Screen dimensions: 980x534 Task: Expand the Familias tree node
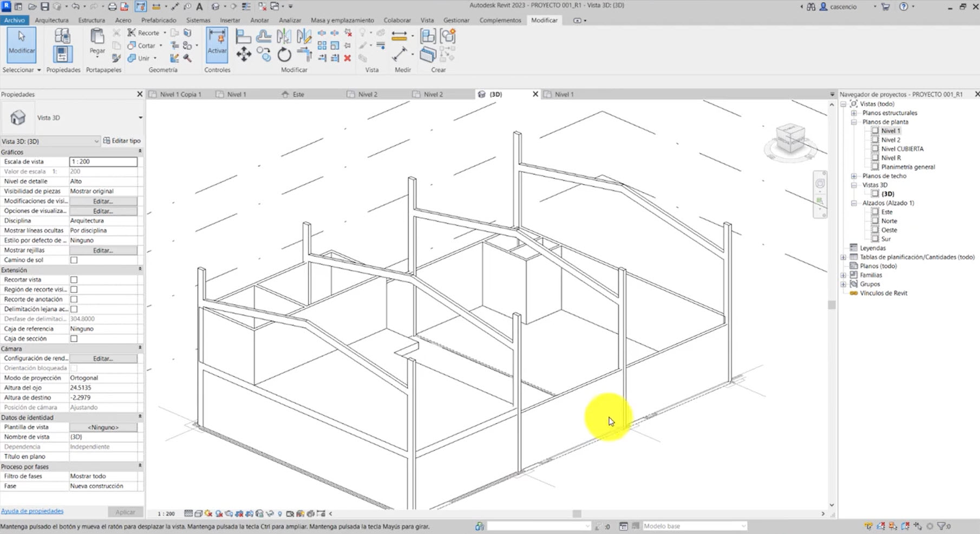click(844, 275)
